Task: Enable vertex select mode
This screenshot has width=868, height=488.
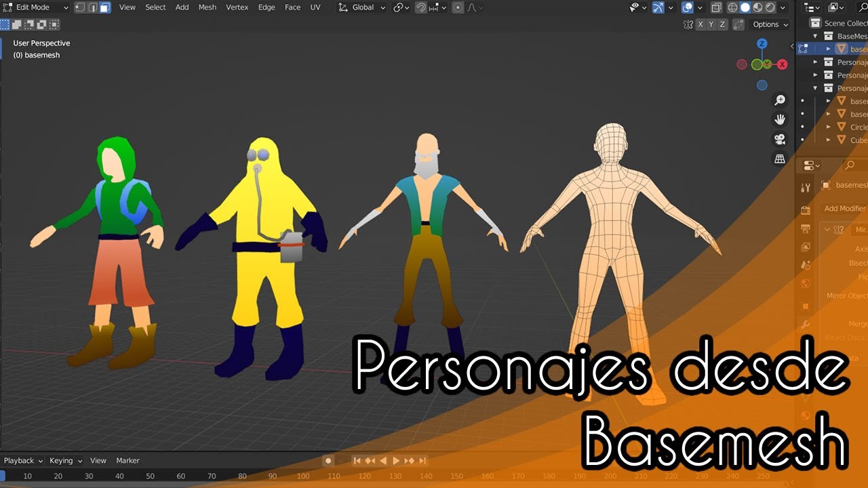Action: (x=80, y=7)
